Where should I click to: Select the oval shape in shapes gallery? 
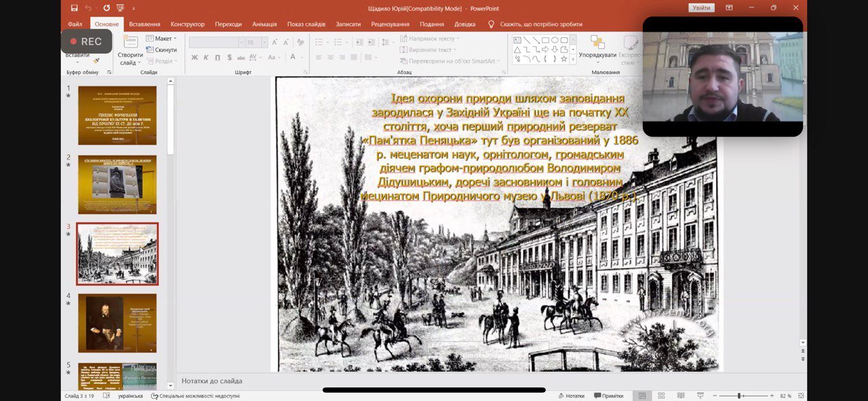click(x=555, y=40)
